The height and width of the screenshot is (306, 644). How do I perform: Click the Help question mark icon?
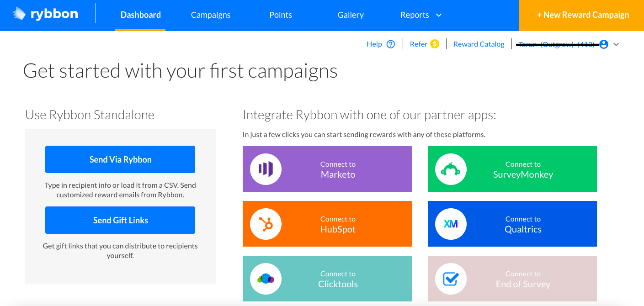tap(391, 44)
